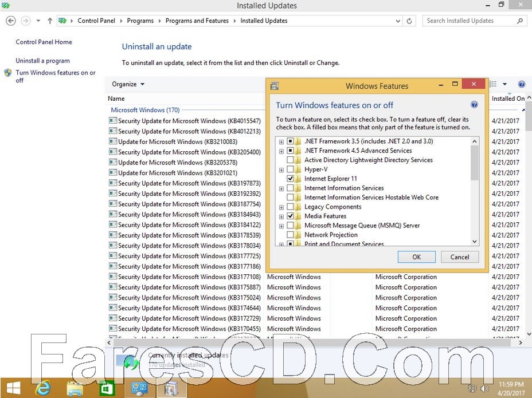This screenshot has height=398, width=532.
Task: Click the Windows Features taskbar icon
Action: pos(171,388)
